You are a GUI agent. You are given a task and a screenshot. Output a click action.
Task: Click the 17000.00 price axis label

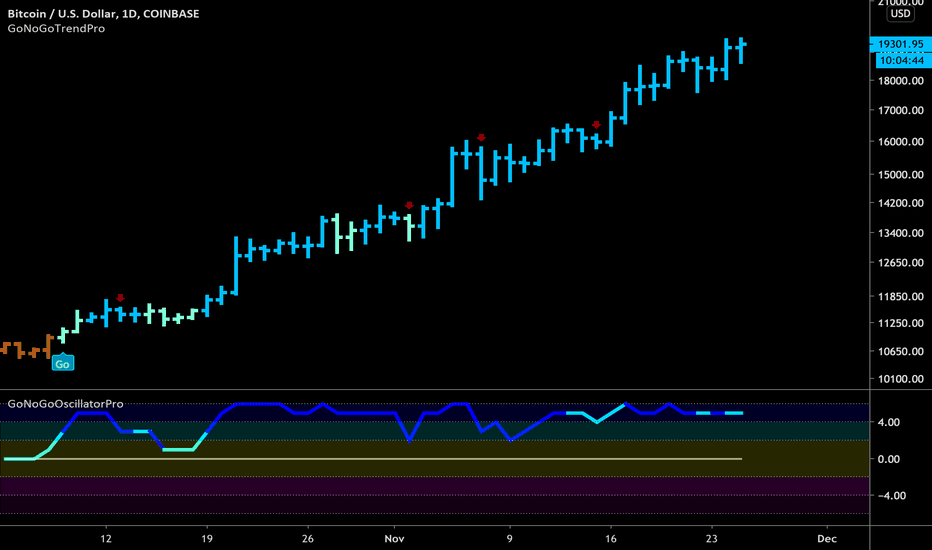(x=900, y=110)
